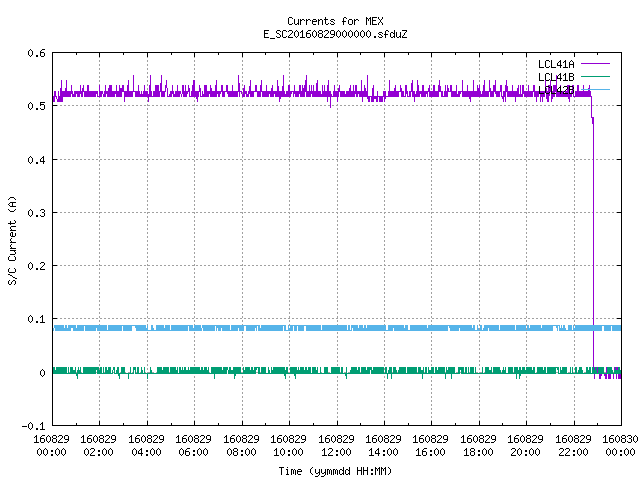
Task: Click the 160829 00:00 x-axis tick label
Action: tap(51, 445)
